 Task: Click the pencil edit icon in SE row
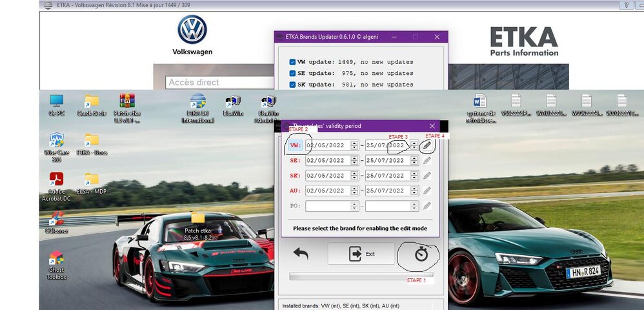tap(427, 160)
